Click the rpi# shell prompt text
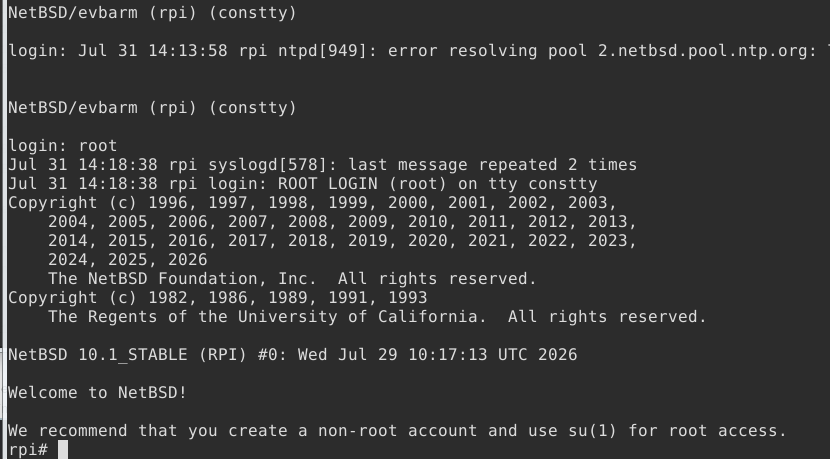 pyautogui.click(x=28, y=449)
